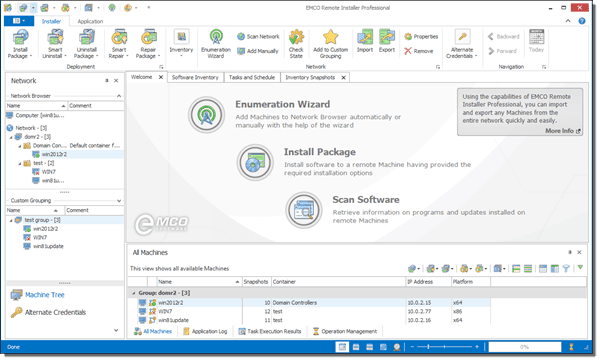
Task: Switch to the Installer ribbon tab
Action: pos(51,21)
